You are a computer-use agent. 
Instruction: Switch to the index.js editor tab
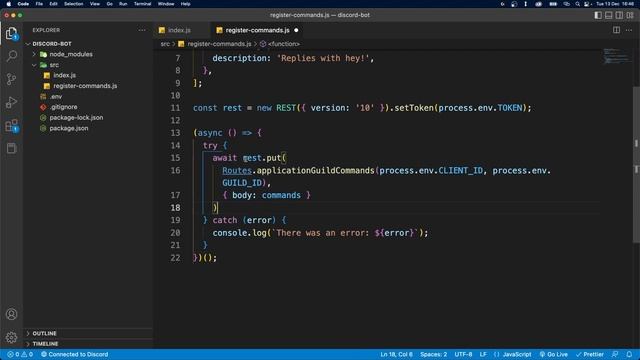click(179, 30)
